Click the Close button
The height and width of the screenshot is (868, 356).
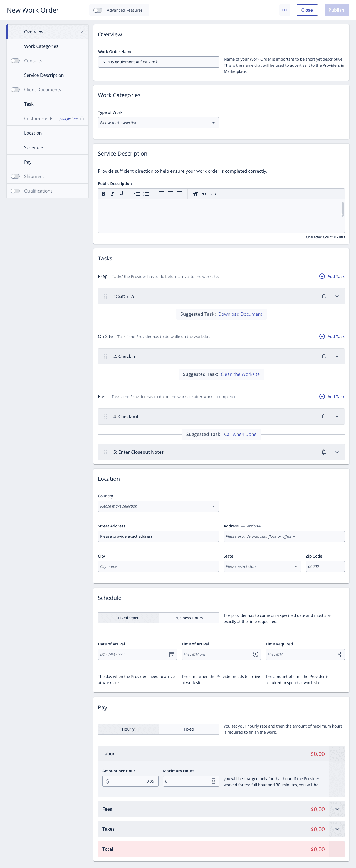tap(307, 10)
